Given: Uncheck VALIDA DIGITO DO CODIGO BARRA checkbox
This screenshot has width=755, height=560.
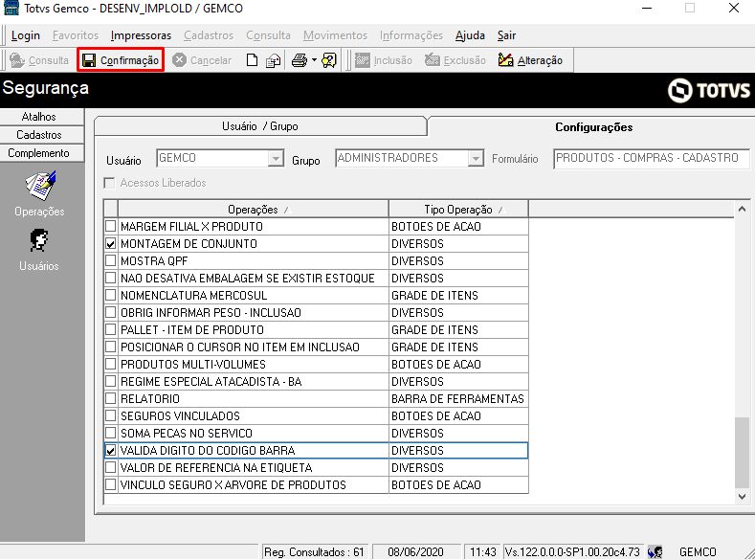Looking at the screenshot, I should (111, 450).
